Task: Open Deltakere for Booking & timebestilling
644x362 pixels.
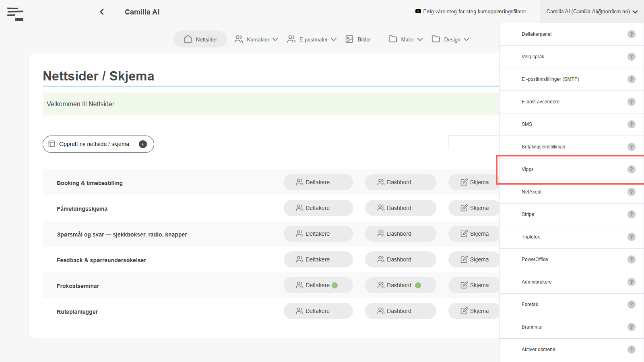Action: pos(318,182)
